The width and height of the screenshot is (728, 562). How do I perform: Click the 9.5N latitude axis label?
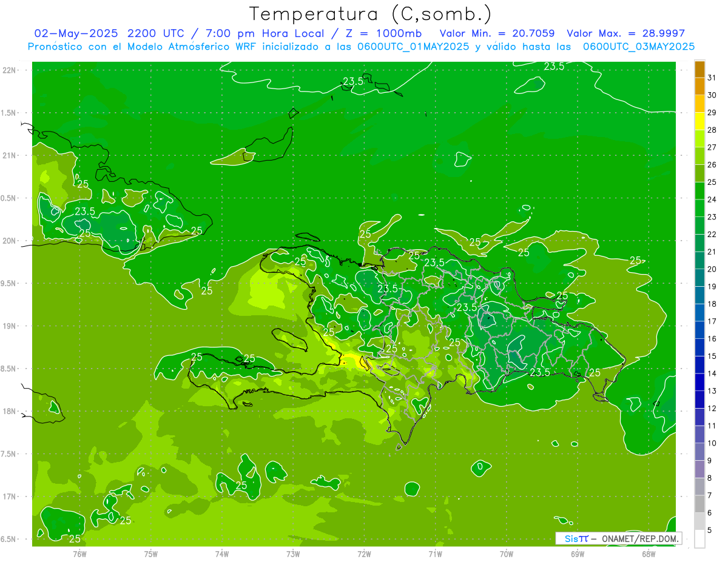tap(9, 283)
